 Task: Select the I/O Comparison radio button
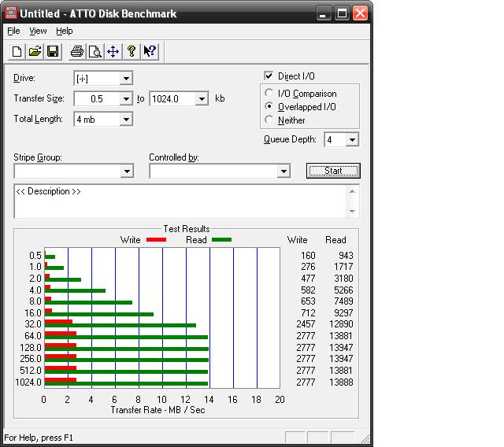click(x=269, y=93)
